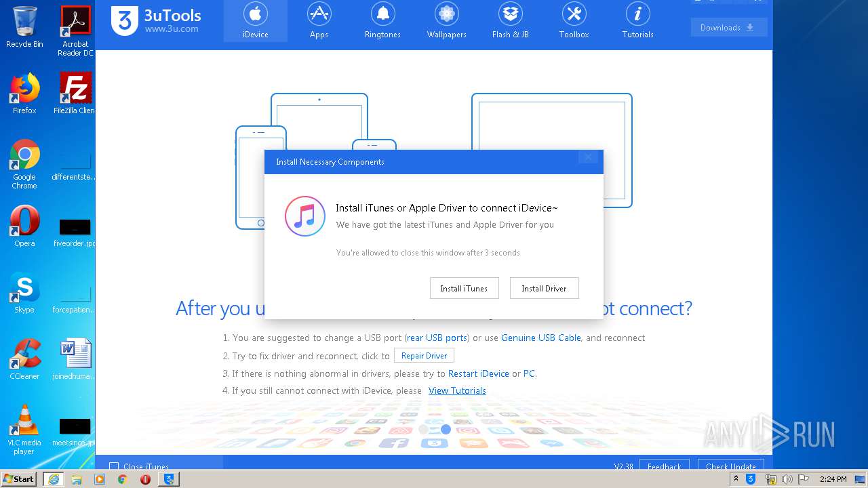The image size is (868, 488).
Task: Click the volume speaker tray icon
Action: pyautogui.click(x=787, y=479)
